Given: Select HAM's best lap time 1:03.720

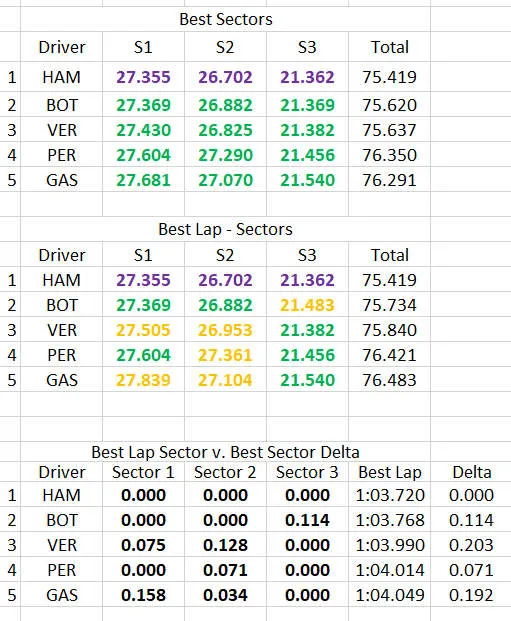Looking at the screenshot, I should 390,495.
